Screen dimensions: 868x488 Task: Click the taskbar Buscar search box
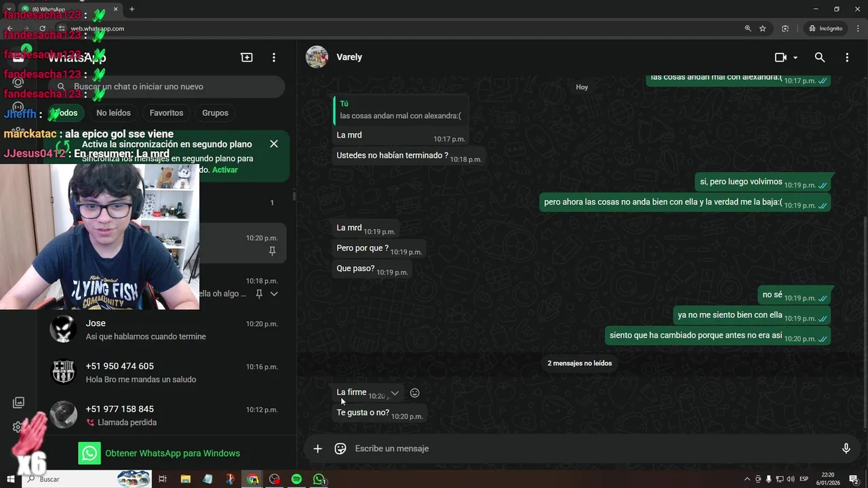point(88,479)
